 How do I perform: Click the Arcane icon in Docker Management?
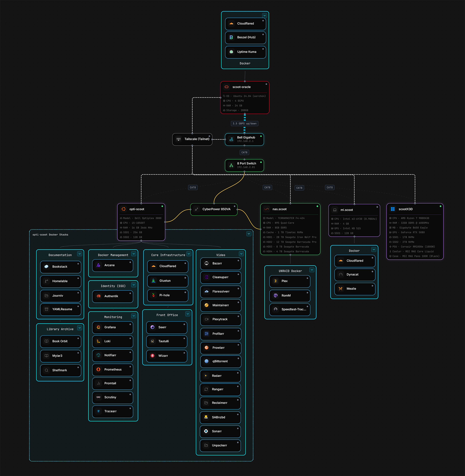click(x=98, y=265)
